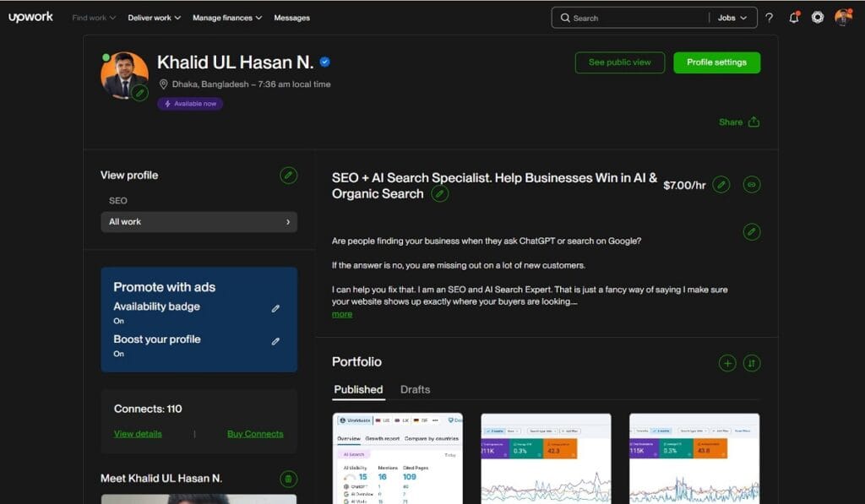This screenshot has width=865, height=504.
Task: Edit the profile title pencil icon
Action: click(x=439, y=194)
